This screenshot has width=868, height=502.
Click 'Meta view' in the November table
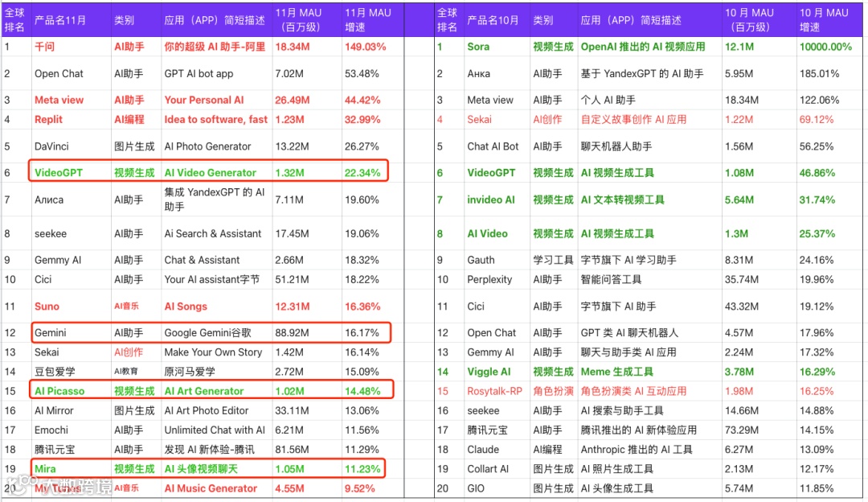(59, 100)
